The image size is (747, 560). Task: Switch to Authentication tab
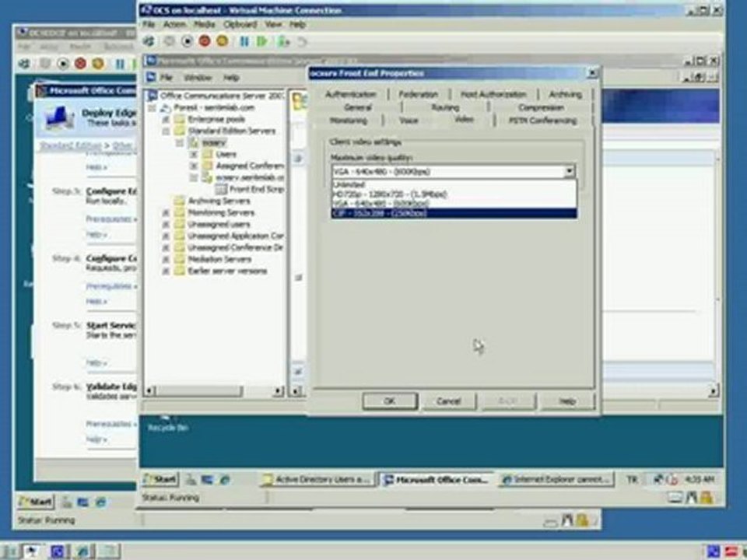351,94
